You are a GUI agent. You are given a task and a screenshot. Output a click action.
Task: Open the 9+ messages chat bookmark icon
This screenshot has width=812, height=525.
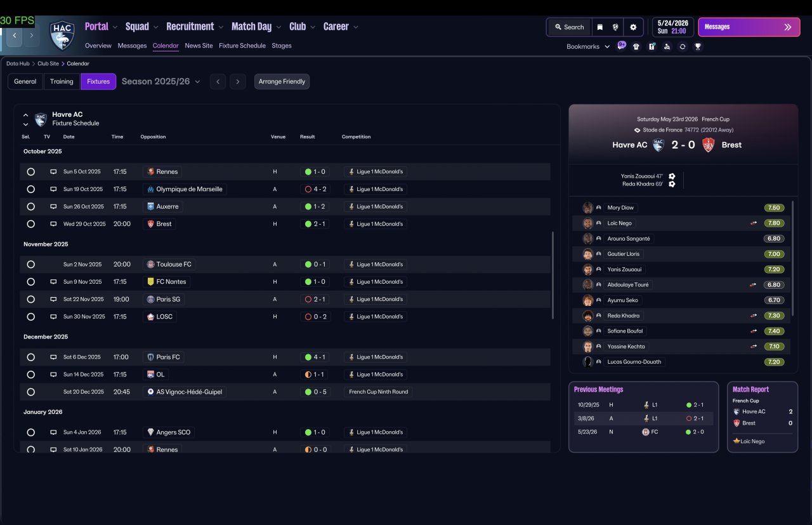click(622, 46)
